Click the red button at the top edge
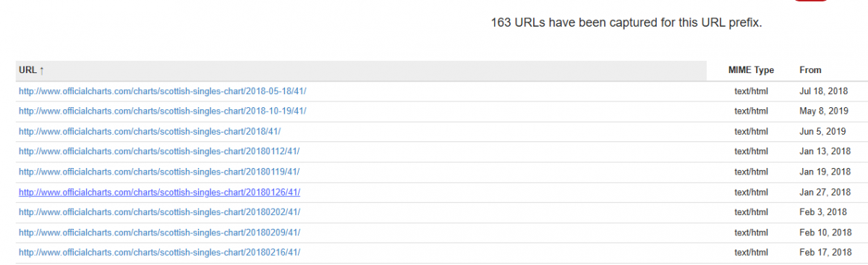The image size is (868, 265). tap(811, 1)
